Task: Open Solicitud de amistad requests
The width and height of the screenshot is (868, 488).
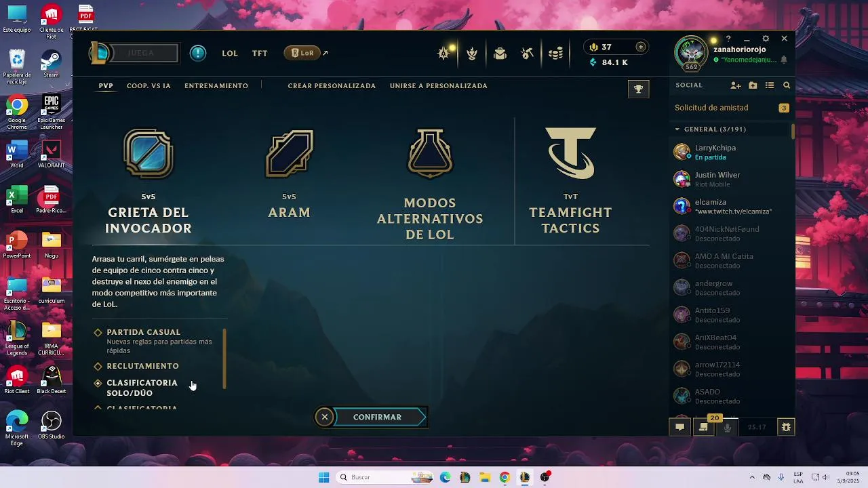Action: 731,108
